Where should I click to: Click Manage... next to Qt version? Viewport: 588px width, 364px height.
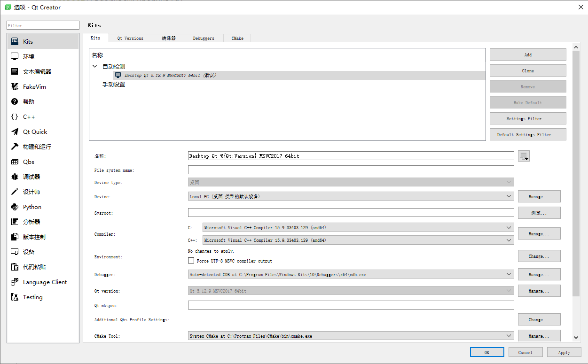pyautogui.click(x=539, y=291)
